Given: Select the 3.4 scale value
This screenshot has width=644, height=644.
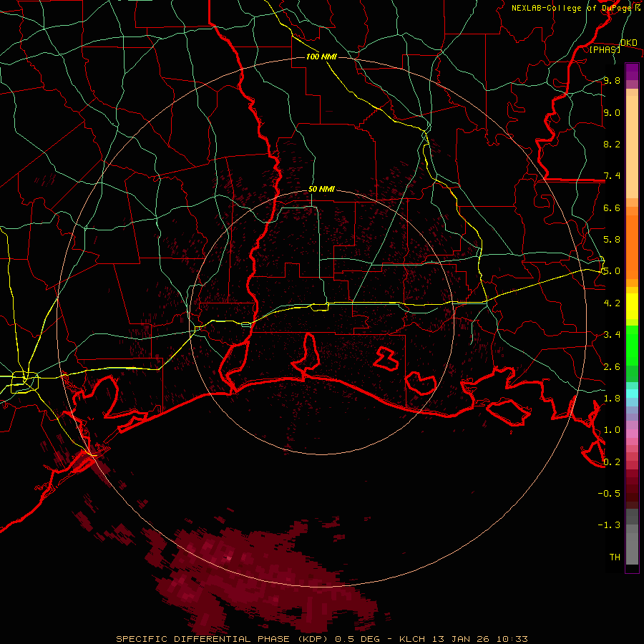Looking at the screenshot, I should [612, 335].
